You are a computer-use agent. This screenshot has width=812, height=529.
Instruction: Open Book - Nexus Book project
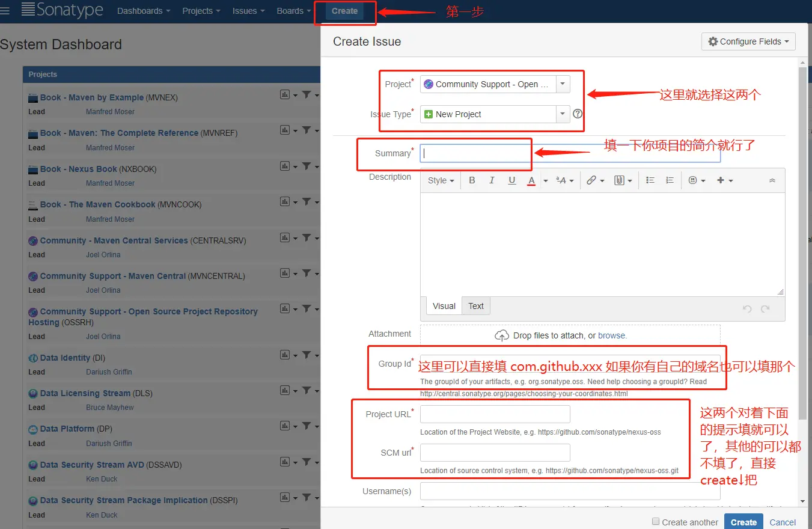[x=79, y=169]
